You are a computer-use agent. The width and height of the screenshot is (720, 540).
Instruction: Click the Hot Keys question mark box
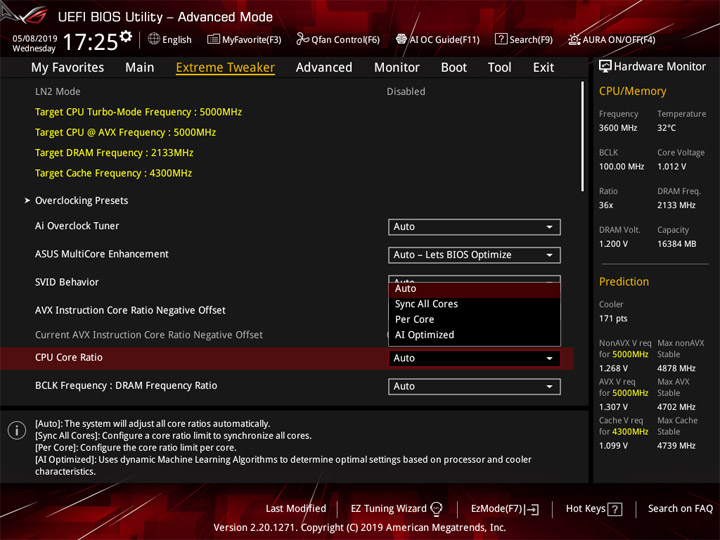coord(615,509)
